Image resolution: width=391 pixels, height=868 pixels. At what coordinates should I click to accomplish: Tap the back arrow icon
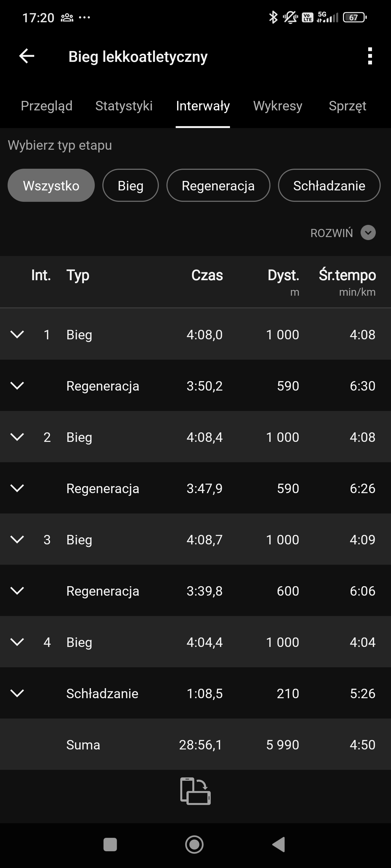pyautogui.click(x=27, y=56)
